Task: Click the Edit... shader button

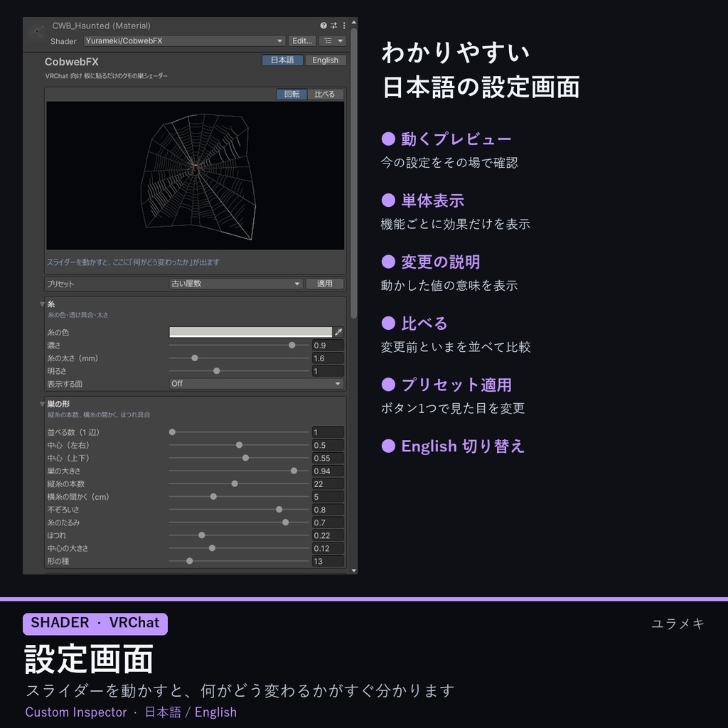Action: [301, 41]
